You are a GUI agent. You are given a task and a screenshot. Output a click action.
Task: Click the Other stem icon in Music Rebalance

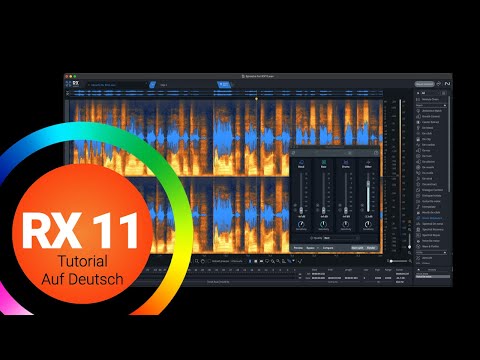coord(368,162)
